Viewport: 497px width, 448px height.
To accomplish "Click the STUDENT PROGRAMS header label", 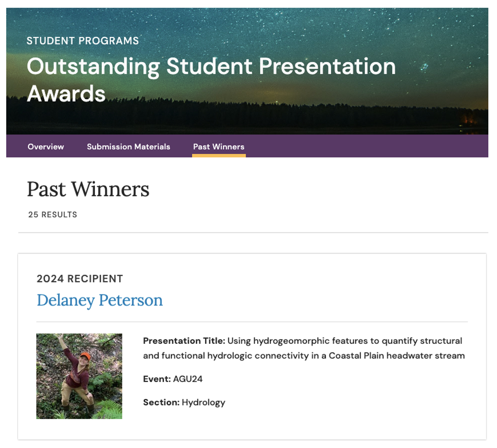I will [83, 41].
